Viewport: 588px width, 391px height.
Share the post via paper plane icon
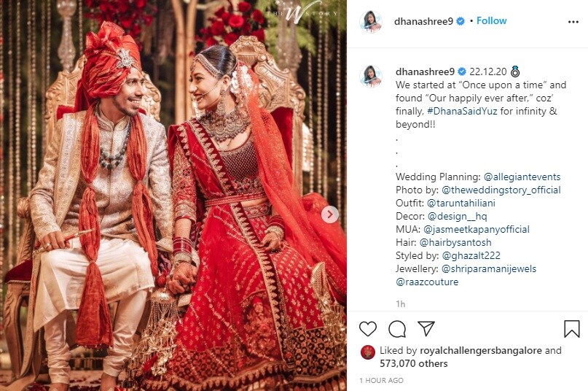426,329
